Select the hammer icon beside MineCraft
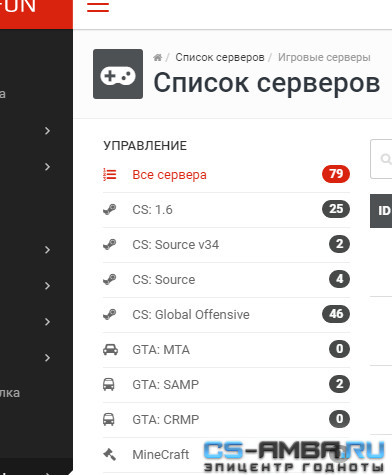The height and width of the screenshot is (475, 392). 110,454
